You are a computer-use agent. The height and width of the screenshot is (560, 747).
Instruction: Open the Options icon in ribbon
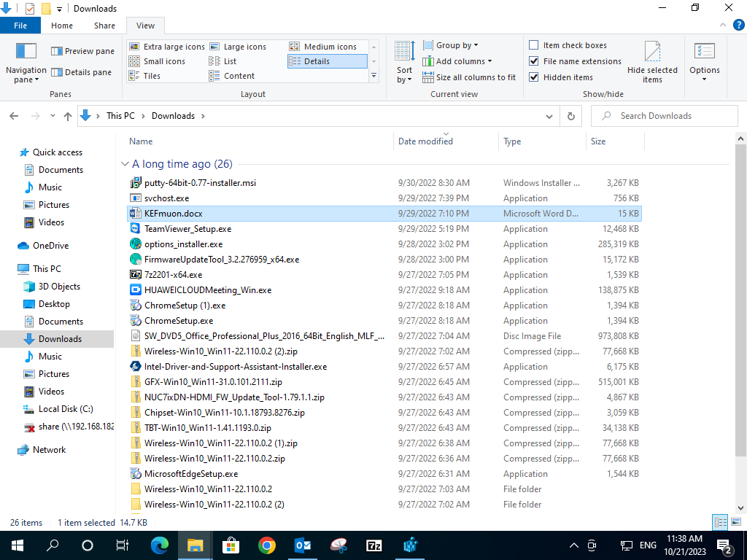(x=704, y=52)
